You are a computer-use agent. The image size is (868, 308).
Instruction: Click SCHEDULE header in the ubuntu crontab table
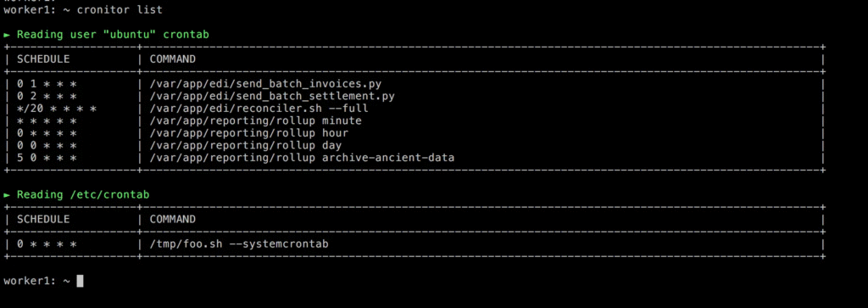(43, 59)
